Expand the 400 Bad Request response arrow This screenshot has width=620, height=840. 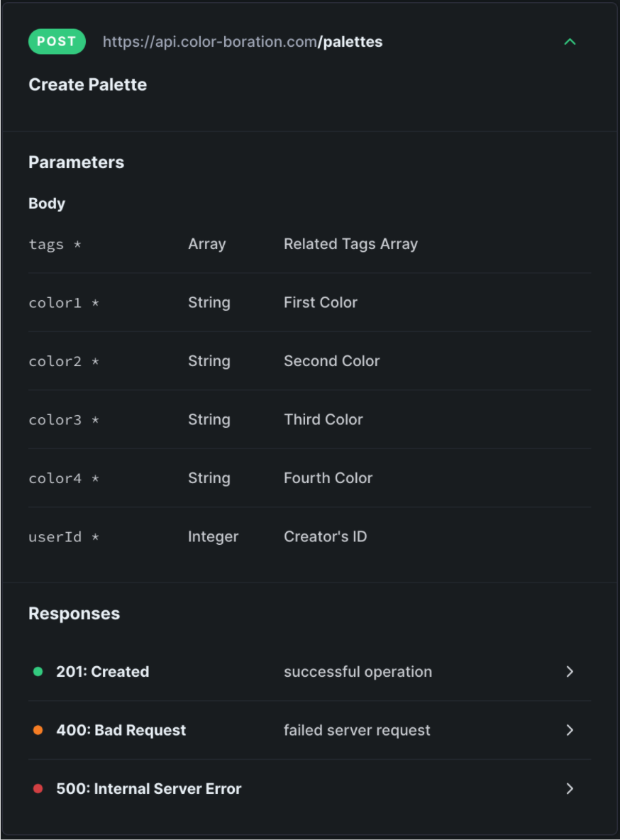[x=569, y=730]
